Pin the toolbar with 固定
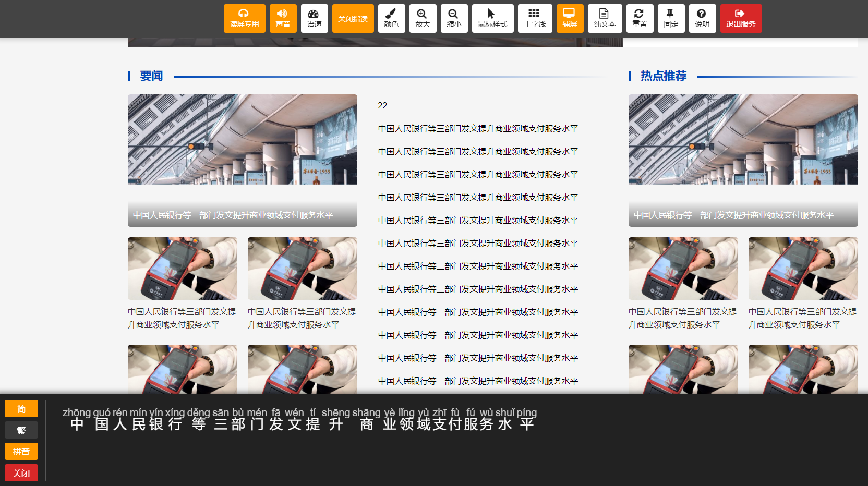868x486 pixels. 671,18
